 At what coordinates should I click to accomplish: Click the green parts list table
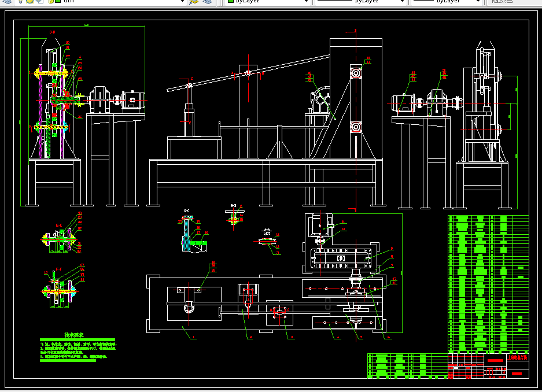[x=488, y=284]
